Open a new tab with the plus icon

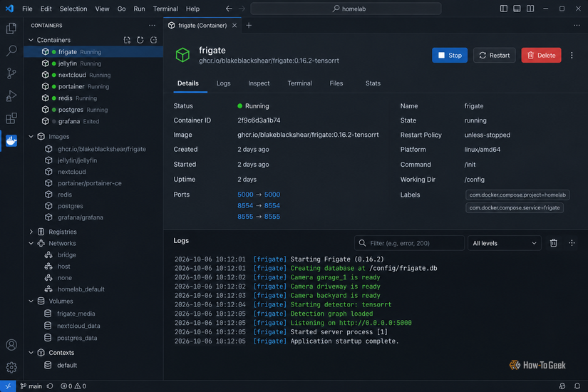tap(249, 26)
